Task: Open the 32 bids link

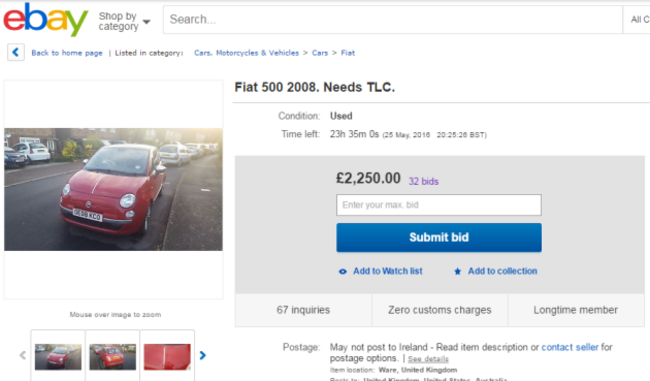Action: coord(423,181)
